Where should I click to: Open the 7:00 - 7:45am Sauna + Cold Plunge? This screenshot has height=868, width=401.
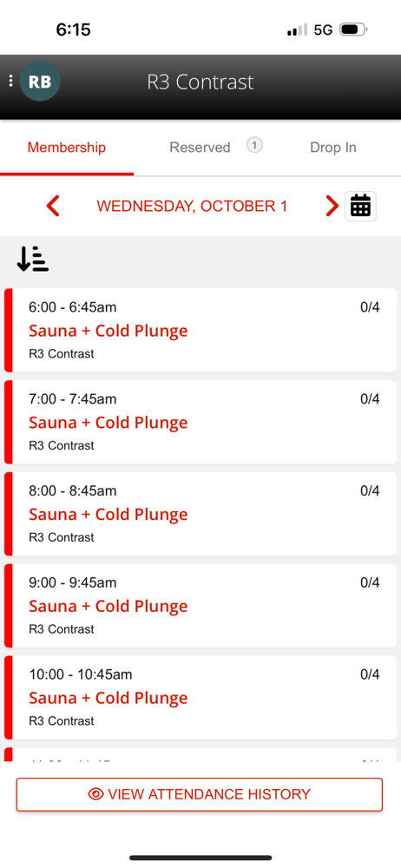tap(200, 422)
